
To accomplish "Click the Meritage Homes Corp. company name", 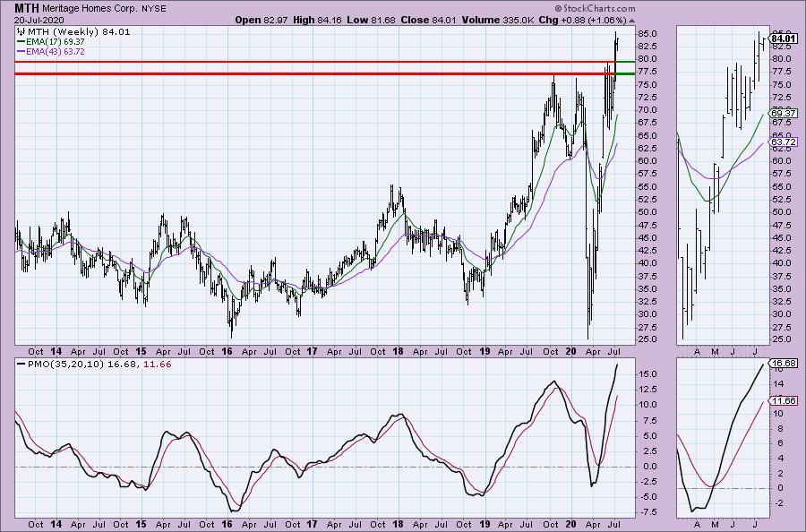I will (x=90, y=9).
